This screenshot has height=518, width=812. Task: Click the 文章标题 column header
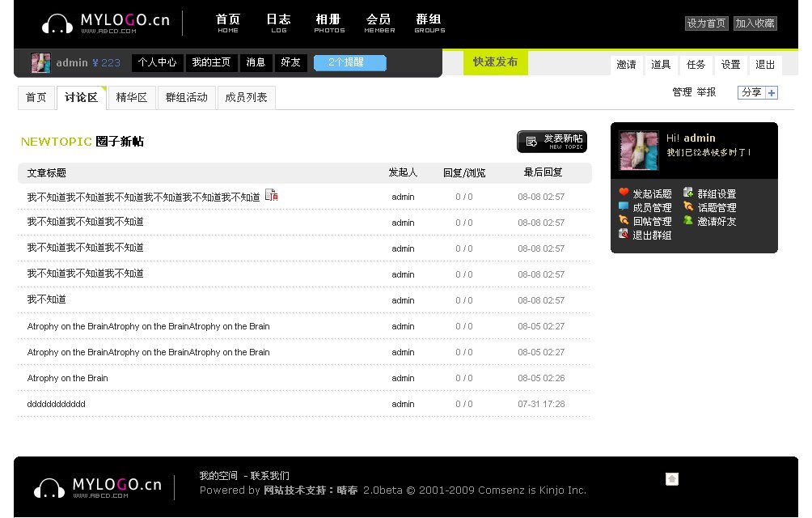(47, 173)
